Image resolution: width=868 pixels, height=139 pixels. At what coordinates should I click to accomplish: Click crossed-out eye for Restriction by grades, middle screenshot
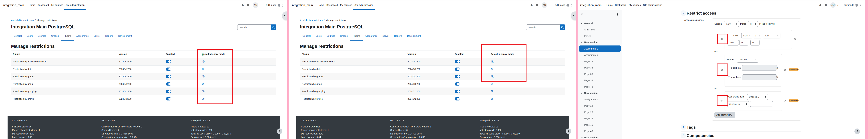pyautogui.click(x=492, y=76)
